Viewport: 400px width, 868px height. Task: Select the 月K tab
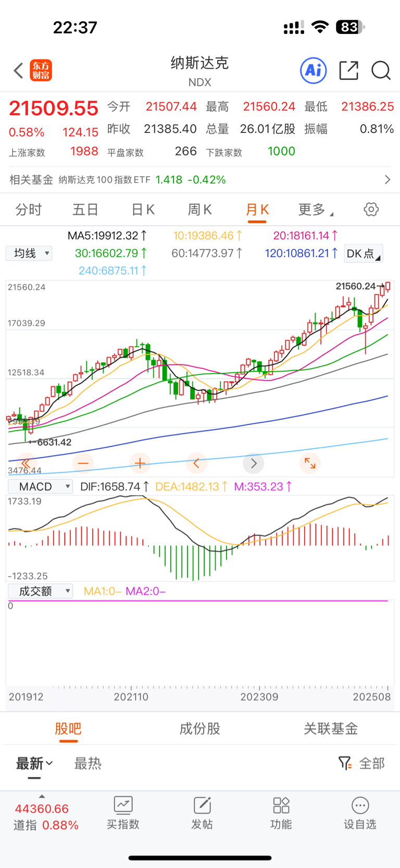(257, 210)
